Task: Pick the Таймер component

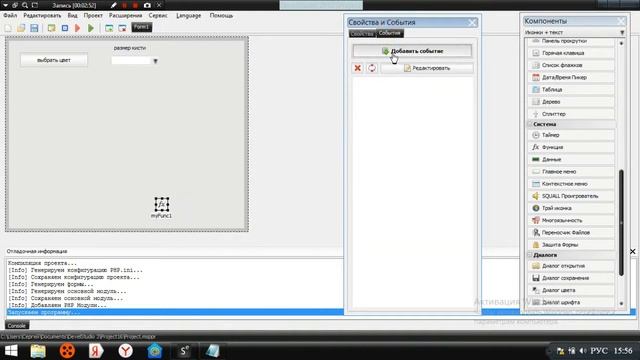Action: (x=571, y=135)
